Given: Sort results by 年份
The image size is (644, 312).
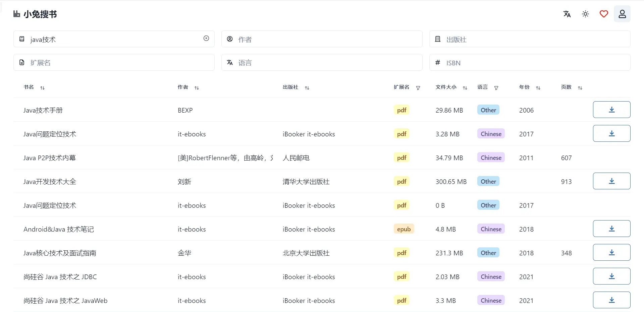Looking at the screenshot, I should 538,88.
